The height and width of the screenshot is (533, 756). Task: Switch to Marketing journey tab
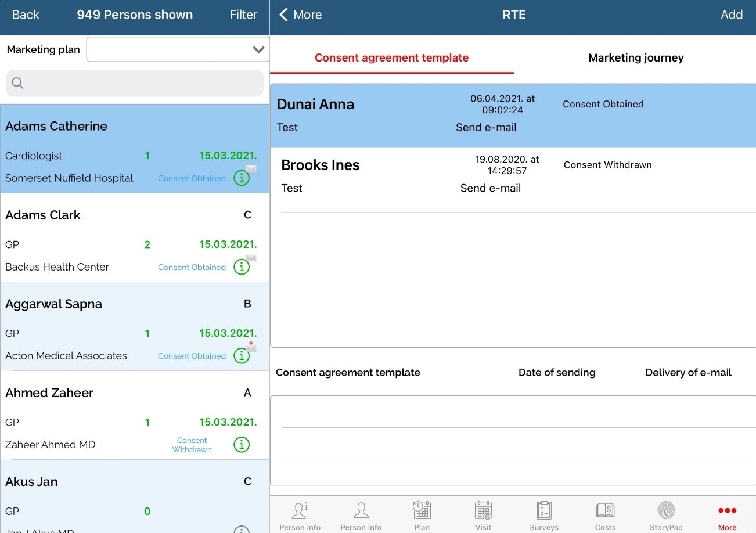point(635,58)
